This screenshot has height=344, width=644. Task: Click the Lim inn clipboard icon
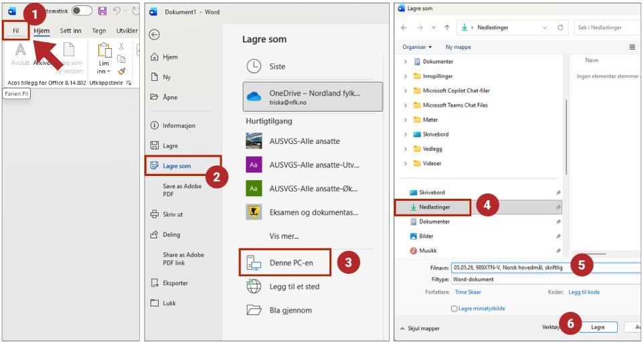[104, 50]
